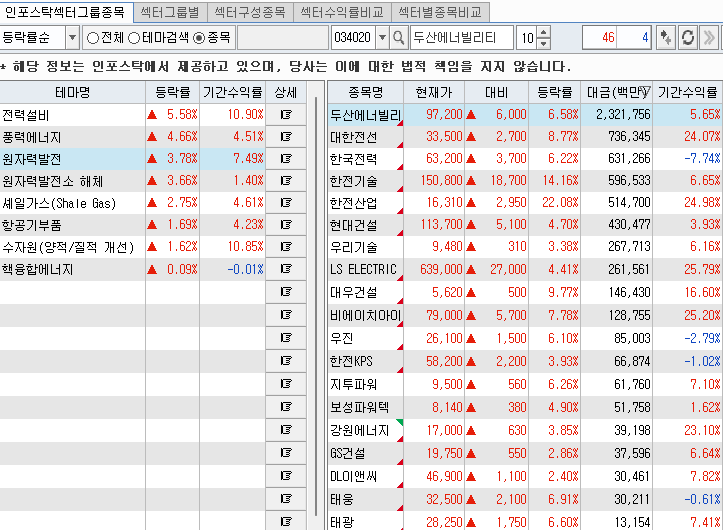This screenshot has width=723, height=530.
Task: Click the theme search text field
Action: [x=283, y=37]
